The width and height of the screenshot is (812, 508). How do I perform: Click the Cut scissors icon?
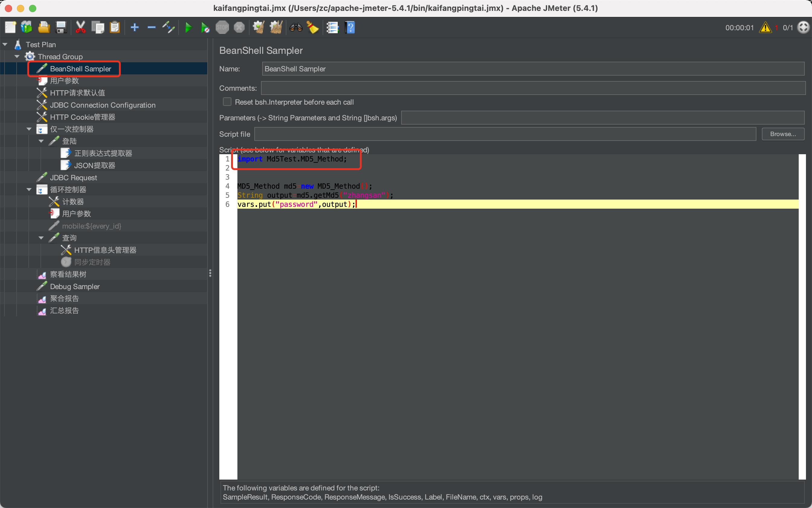pos(81,27)
